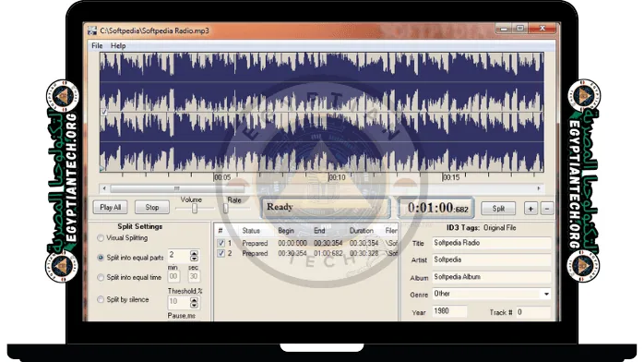644x362 pixels.
Task: Open the File menu
Action: (97, 45)
